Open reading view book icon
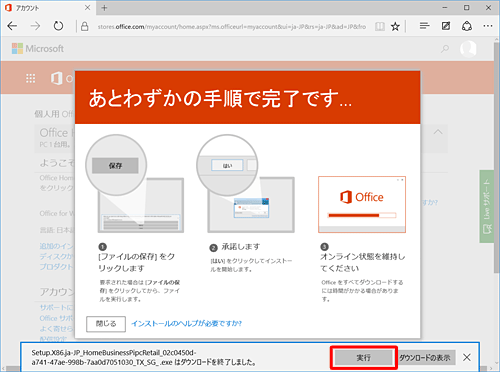500x372 pixels. point(380,26)
